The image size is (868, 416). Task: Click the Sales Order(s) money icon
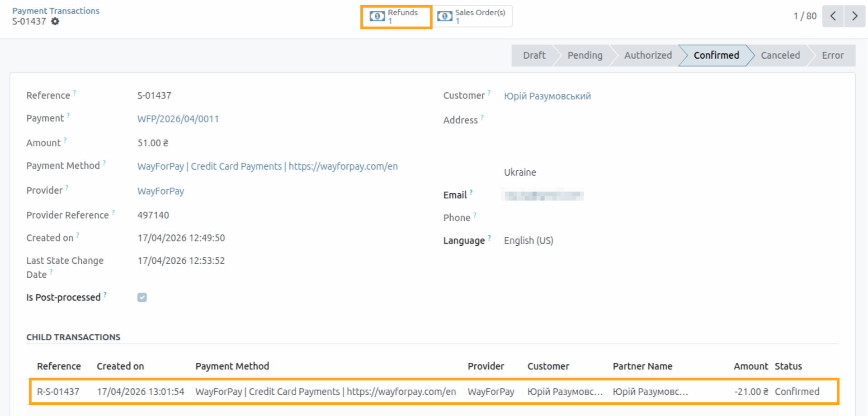click(444, 17)
